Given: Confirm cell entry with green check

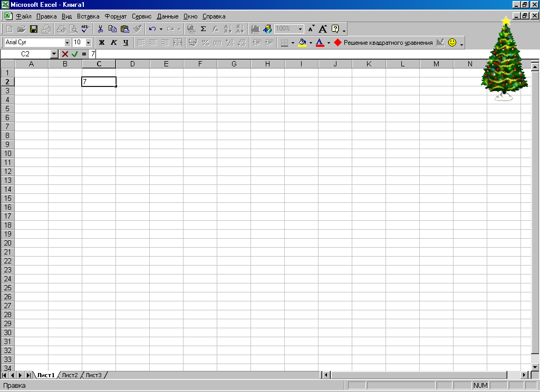Looking at the screenshot, I should click(74, 54).
